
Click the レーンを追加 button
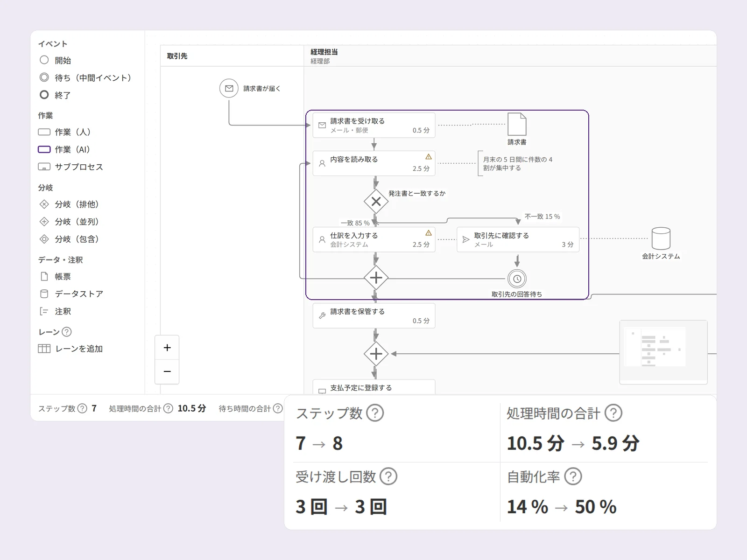pyautogui.click(x=70, y=349)
